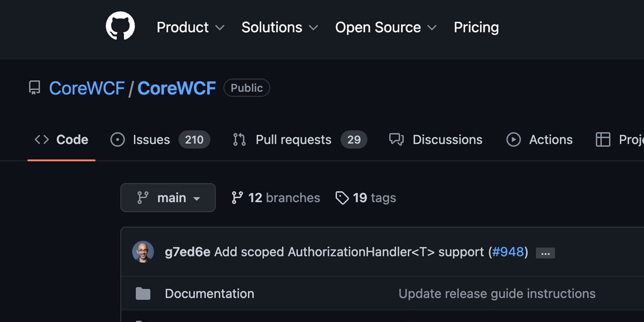Open pull request #948 link

point(508,252)
